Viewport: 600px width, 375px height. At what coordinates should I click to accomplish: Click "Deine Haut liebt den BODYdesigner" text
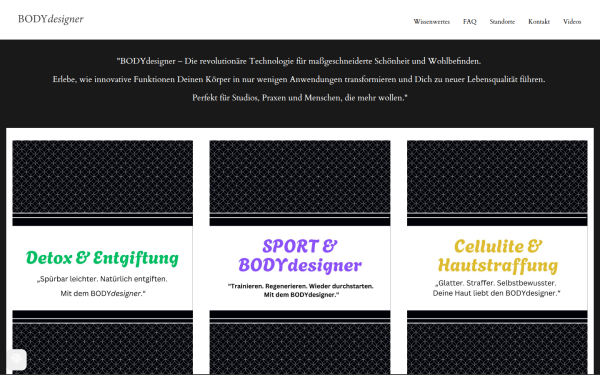point(496,293)
